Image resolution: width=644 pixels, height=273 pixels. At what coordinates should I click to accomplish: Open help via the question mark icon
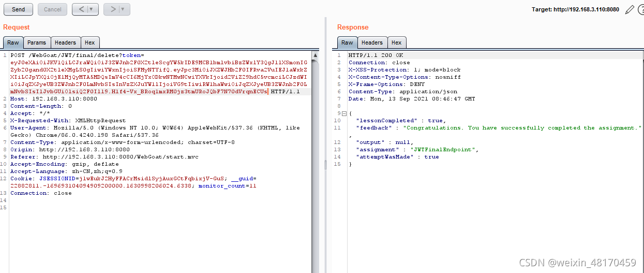click(x=640, y=9)
